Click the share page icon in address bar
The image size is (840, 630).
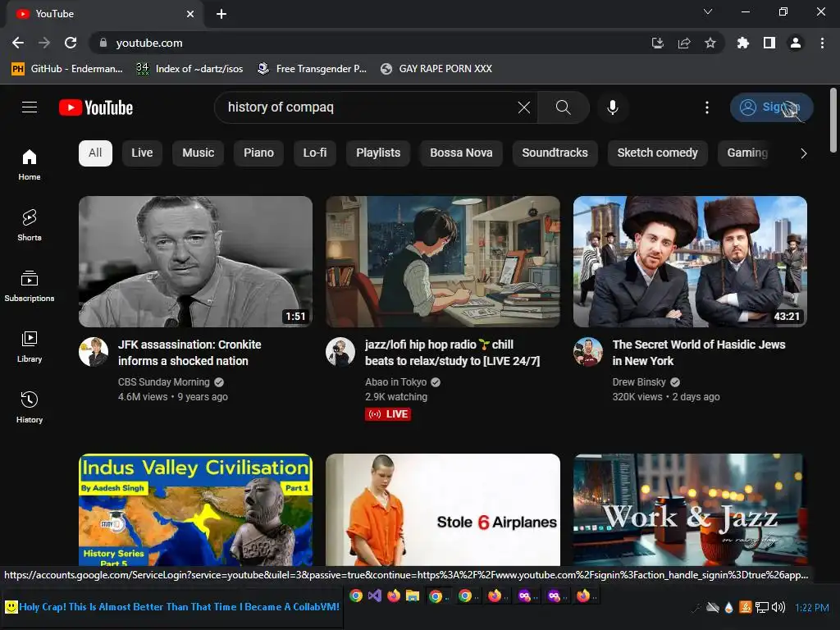pyautogui.click(x=684, y=43)
